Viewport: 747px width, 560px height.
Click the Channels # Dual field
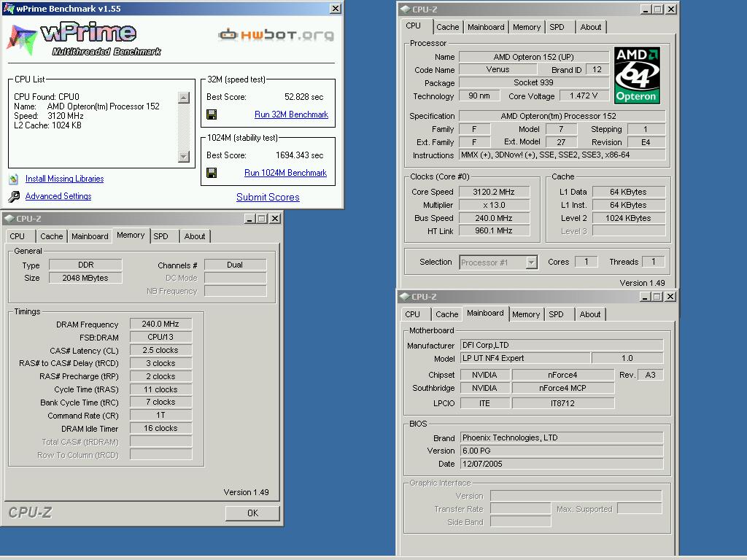click(x=235, y=265)
